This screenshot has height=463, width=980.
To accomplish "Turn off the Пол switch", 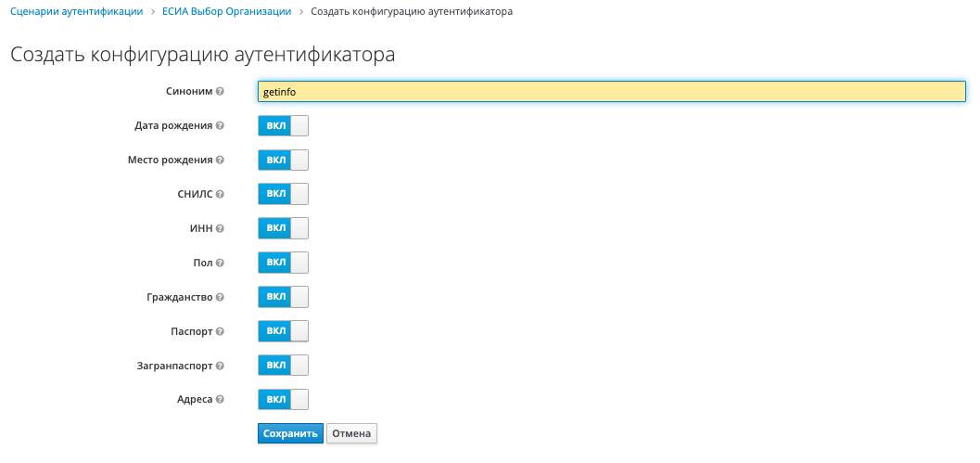I will pyautogui.click(x=283, y=263).
